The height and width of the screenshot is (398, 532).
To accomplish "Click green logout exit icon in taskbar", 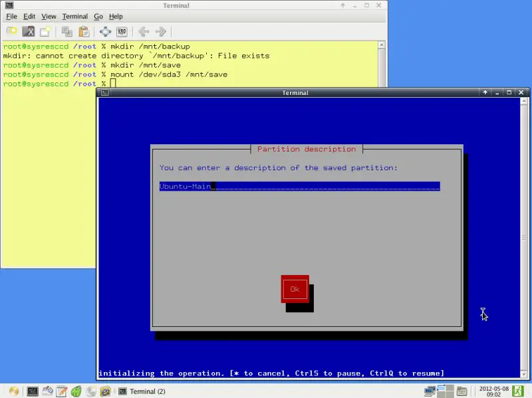I will (518, 391).
